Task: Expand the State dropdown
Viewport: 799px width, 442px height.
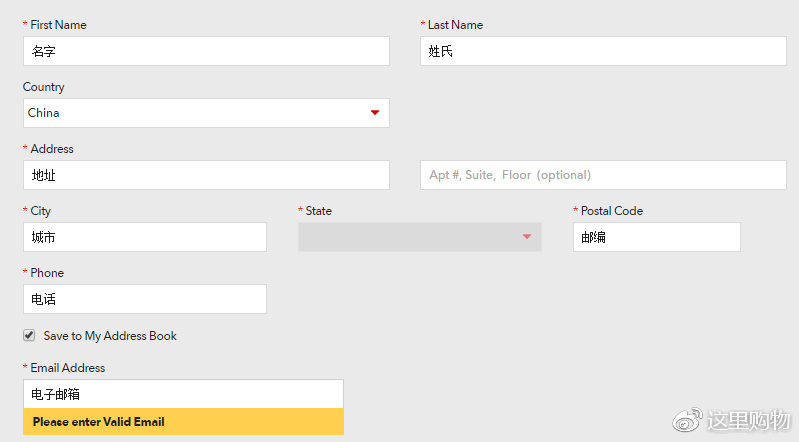Action: coord(420,237)
